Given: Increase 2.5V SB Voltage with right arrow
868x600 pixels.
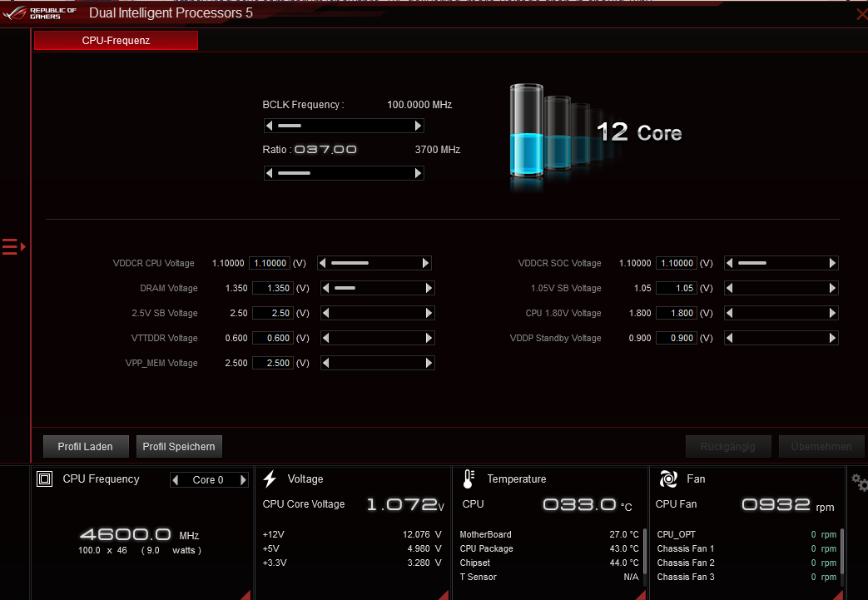Looking at the screenshot, I should coord(429,313).
